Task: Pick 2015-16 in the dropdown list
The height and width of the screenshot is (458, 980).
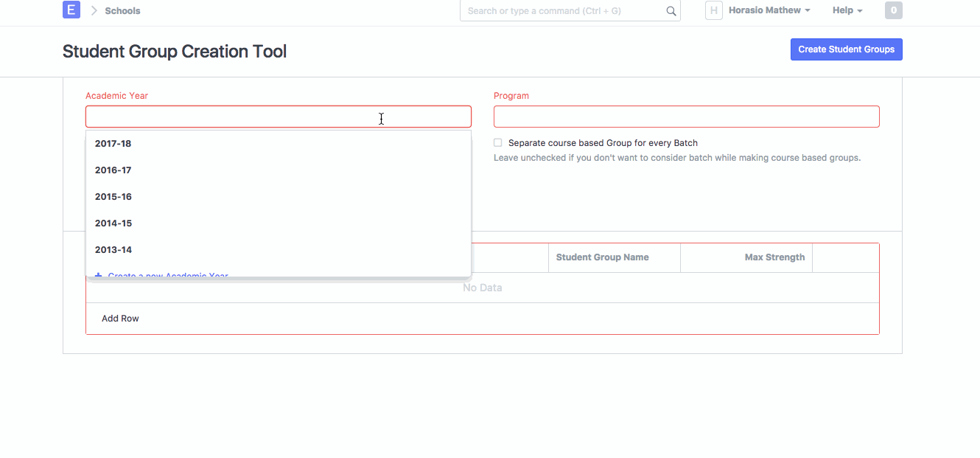Action: (113, 197)
